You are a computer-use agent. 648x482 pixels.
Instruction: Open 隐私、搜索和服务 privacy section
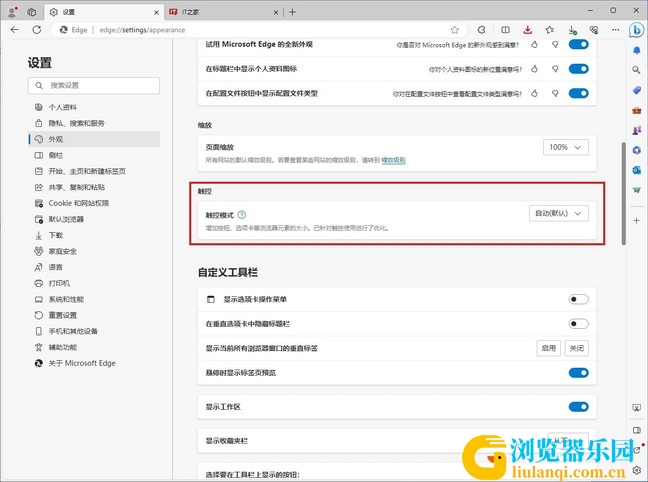94,123
